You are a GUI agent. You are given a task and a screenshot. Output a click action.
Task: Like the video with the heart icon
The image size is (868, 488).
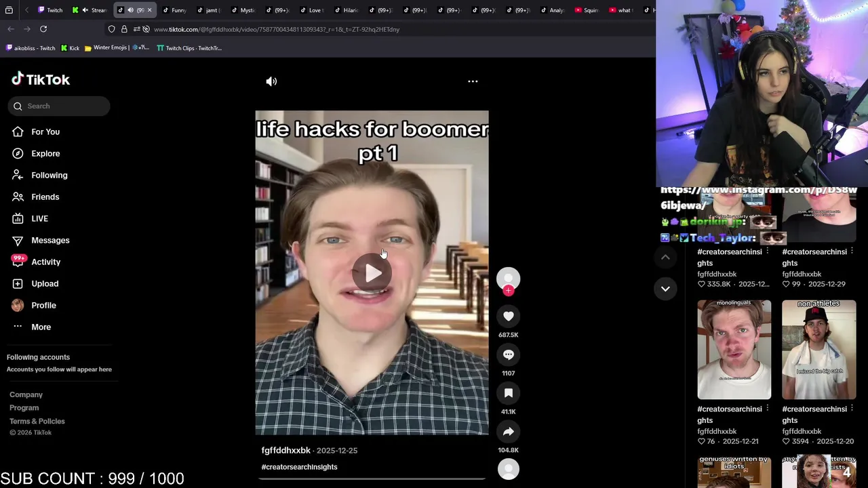pyautogui.click(x=509, y=316)
